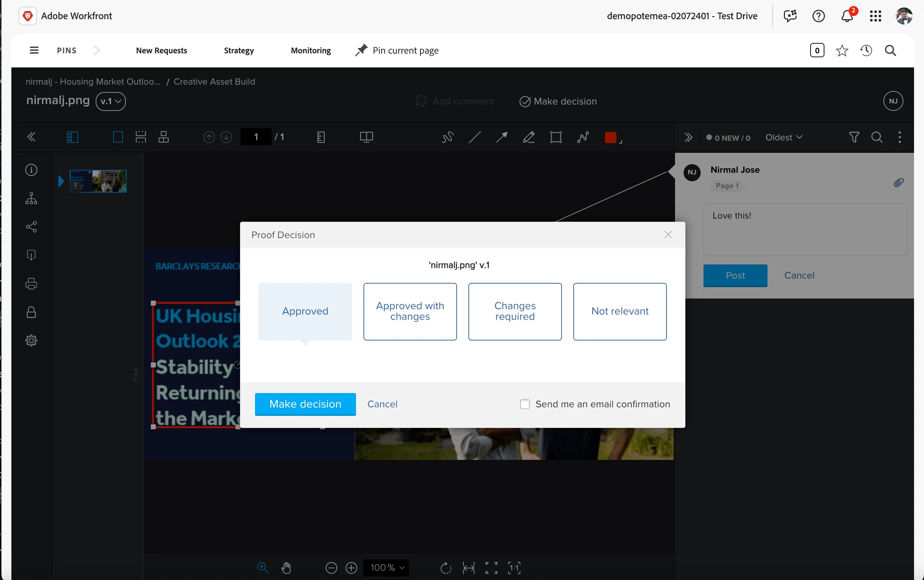Select the rectangle box markup tool
Viewport: 924px width, 580px height.
[x=556, y=137]
